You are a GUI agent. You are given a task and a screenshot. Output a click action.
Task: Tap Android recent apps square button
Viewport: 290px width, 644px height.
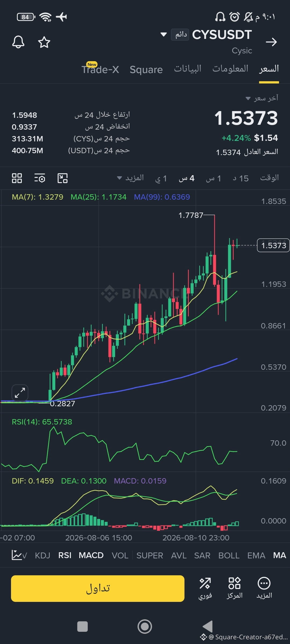[x=82, y=627]
